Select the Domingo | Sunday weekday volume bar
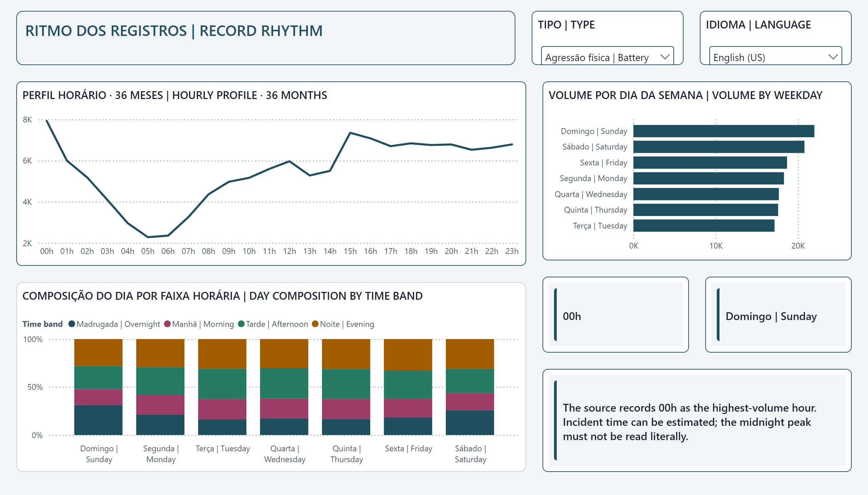 724,131
